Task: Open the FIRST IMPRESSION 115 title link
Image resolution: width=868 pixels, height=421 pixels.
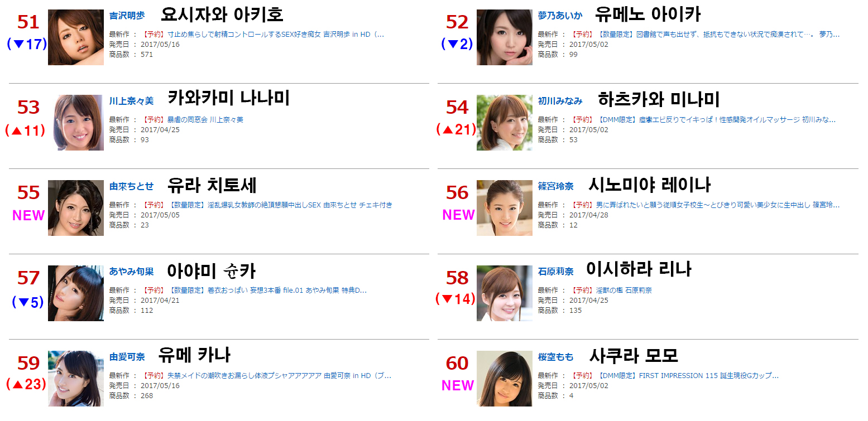Action: [x=675, y=376]
